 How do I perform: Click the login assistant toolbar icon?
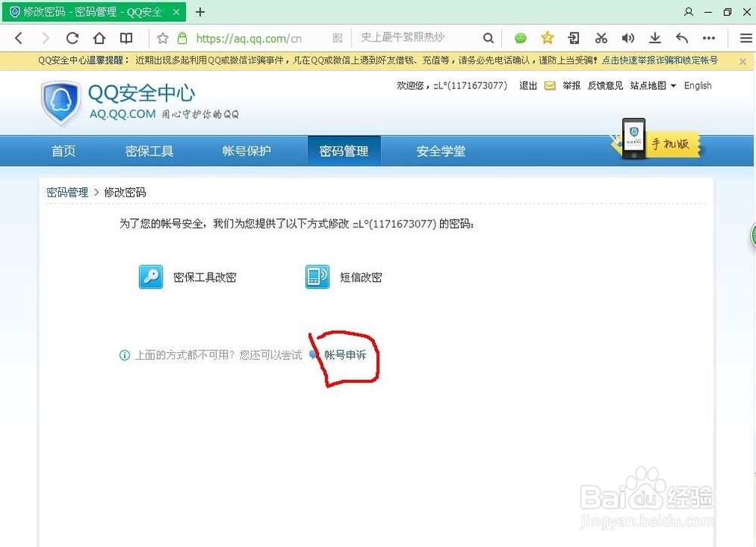(x=574, y=38)
